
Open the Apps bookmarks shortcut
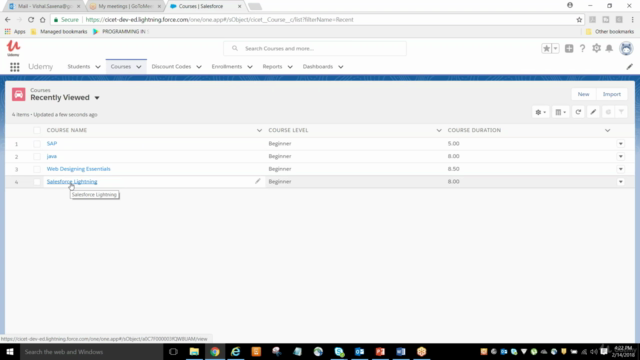point(15,31)
